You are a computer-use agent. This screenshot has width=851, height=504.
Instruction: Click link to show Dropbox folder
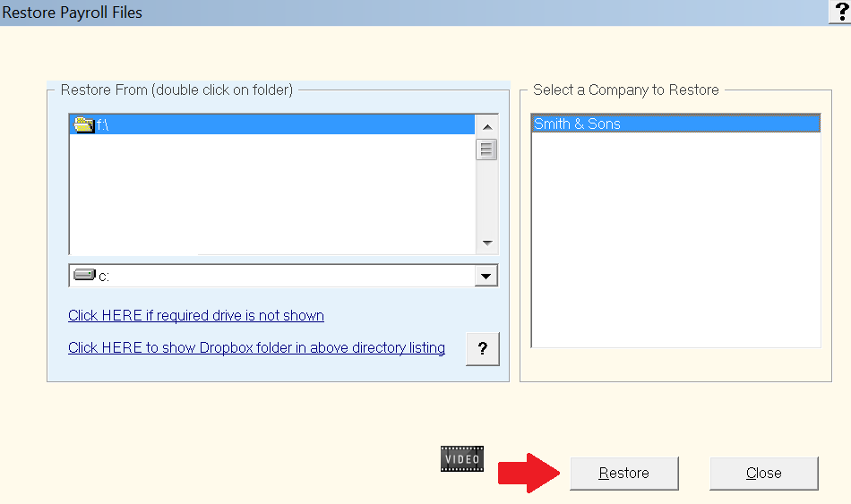257,347
